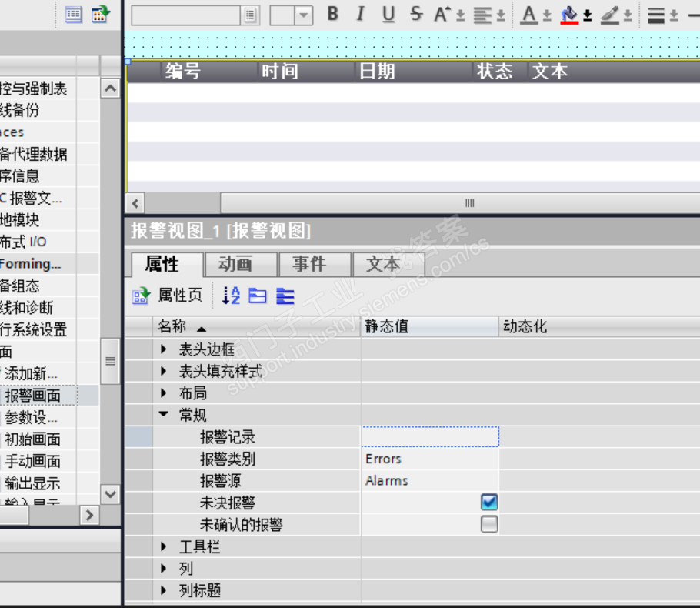Sort properties alphabetically icon
Image resolution: width=700 pixels, height=608 pixels.
point(231,296)
